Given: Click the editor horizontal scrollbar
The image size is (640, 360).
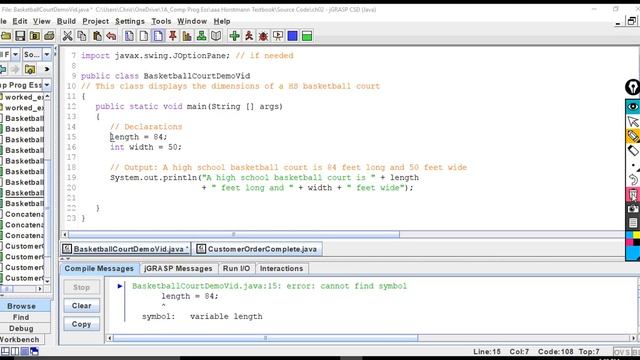Looking at the screenshot, I should click(x=234, y=234).
